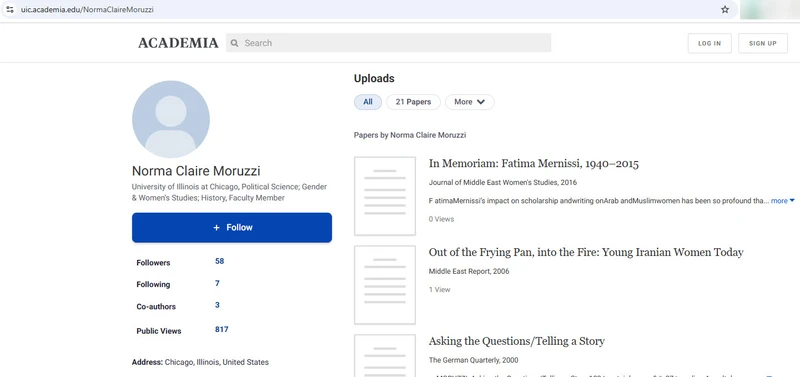This screenshot has height=377, width=800.
Task: Click The German Quarterly, 2000 text
Action: pyautogui.click(x=473, y=360)
